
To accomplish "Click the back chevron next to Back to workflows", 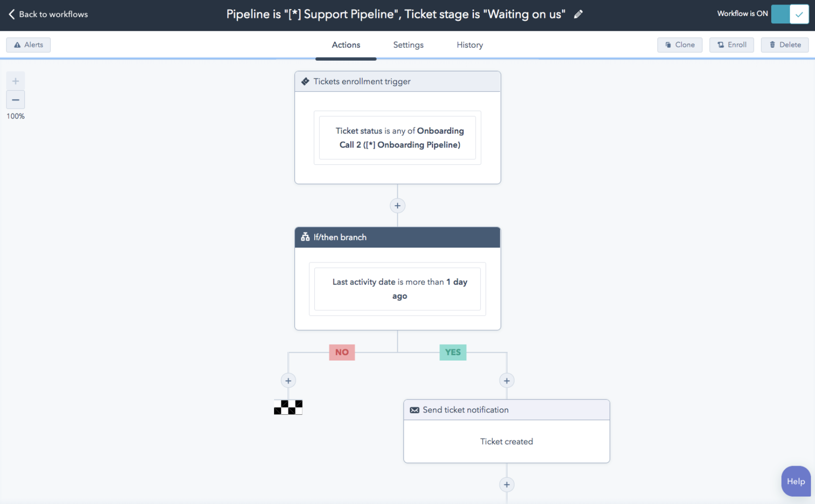I will point(11,14).
